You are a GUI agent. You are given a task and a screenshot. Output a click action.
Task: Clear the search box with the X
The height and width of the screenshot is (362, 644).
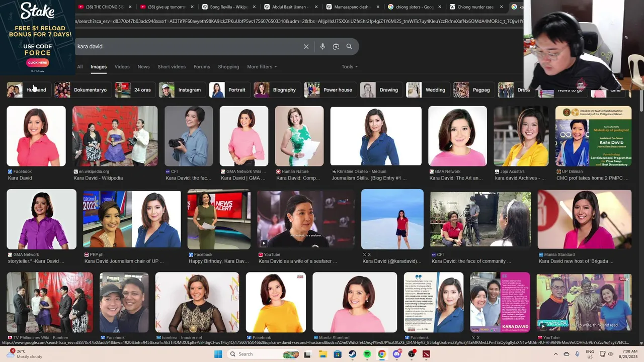point(306,46)
